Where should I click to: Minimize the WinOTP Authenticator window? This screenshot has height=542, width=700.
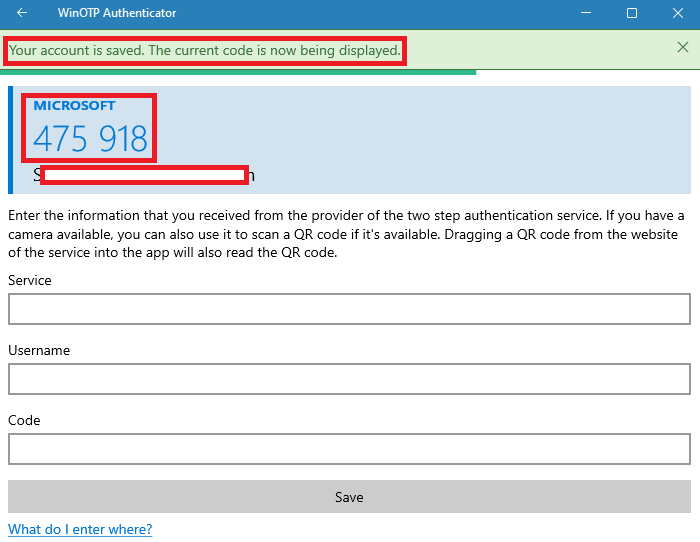tap(586, 13)
